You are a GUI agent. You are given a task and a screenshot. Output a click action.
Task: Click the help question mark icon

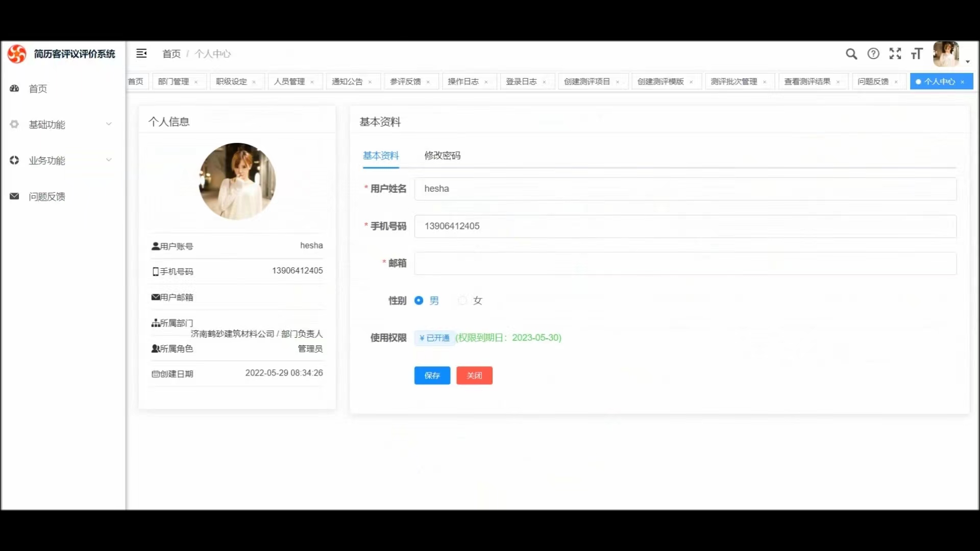(x=873, y=54)
